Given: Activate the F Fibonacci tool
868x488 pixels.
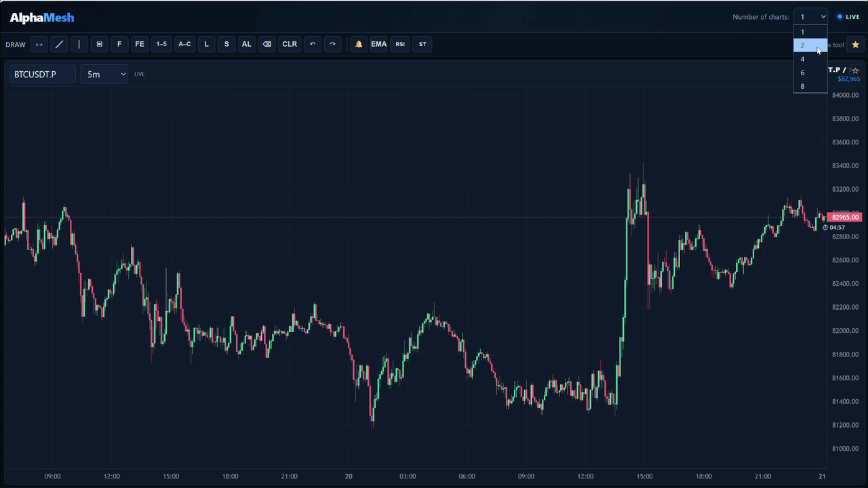Looking at the screenshot, I should 119,44.
